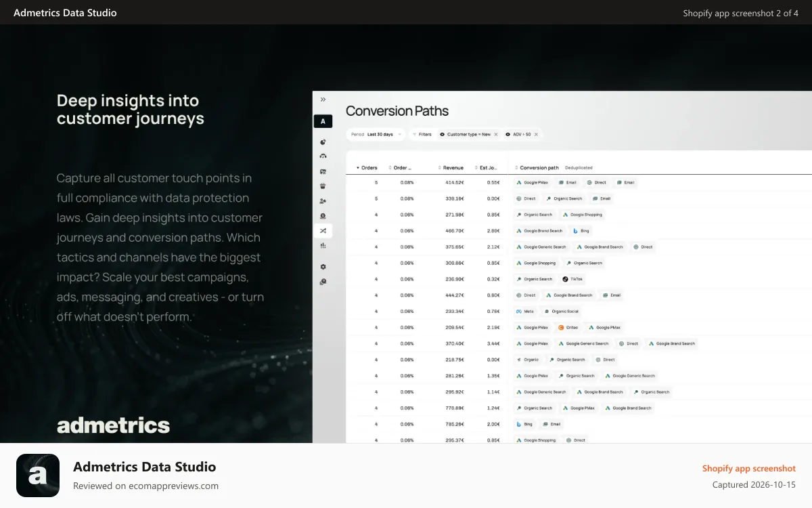
Task: Click the revenue value 233.34€
Action: tap(454, 312)
